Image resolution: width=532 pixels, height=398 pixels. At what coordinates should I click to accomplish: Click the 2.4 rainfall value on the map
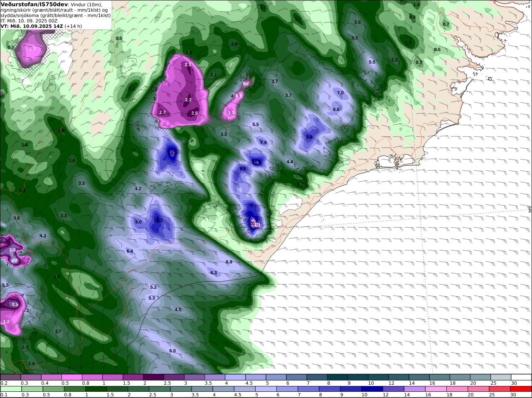tap(31, 364)
